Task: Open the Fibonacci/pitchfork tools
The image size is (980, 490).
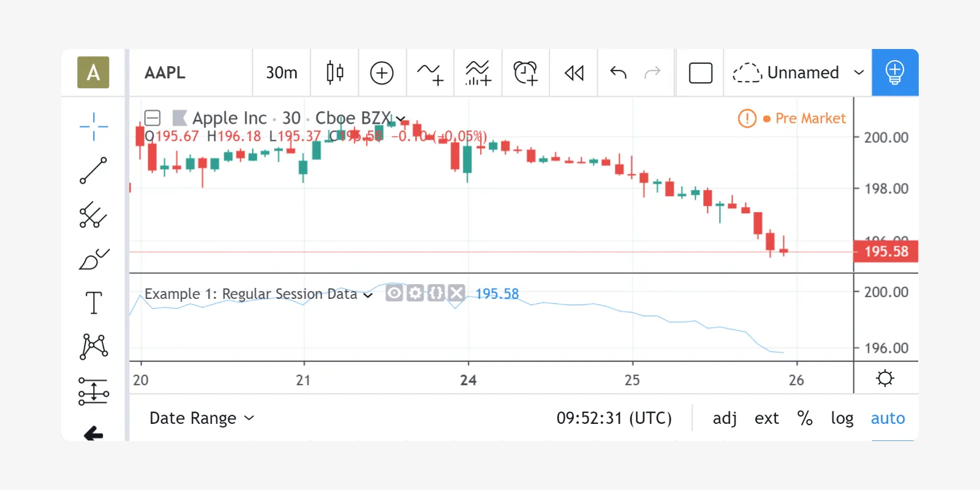Action: 94,215
